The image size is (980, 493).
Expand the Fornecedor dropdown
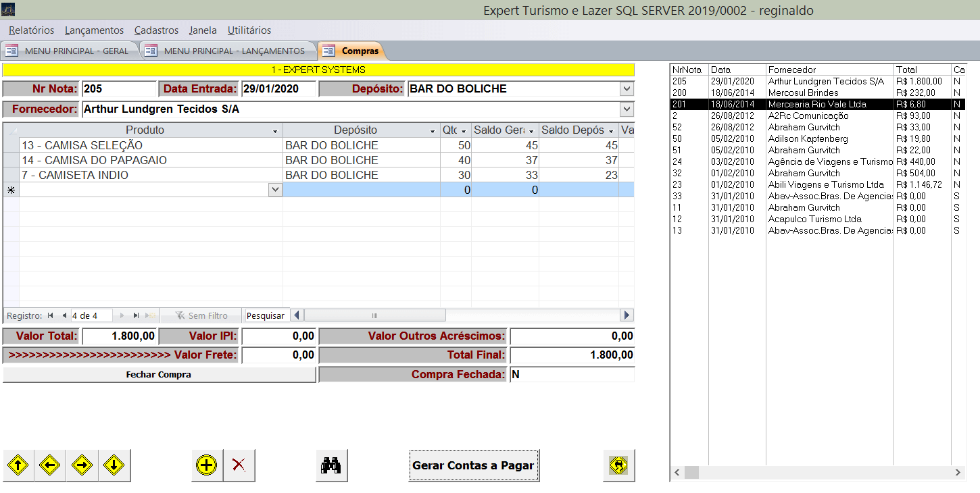pos(627,109)
